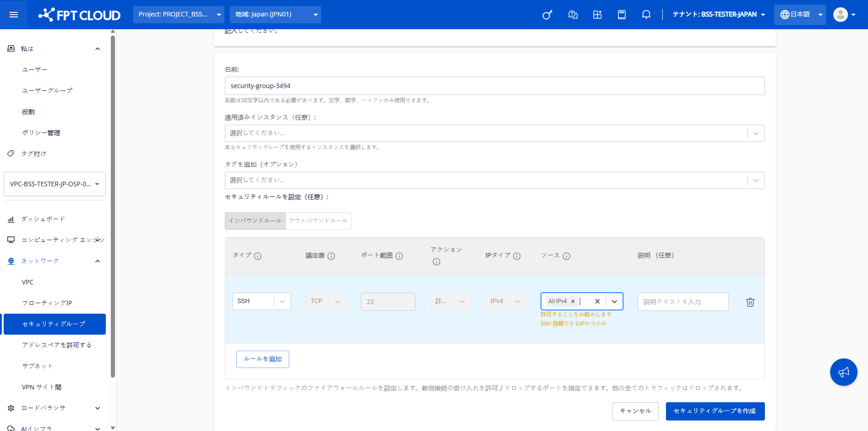Focus the 説明テキストを入力 description field
The height and width of the screenshot is (431, 868).
683,302
